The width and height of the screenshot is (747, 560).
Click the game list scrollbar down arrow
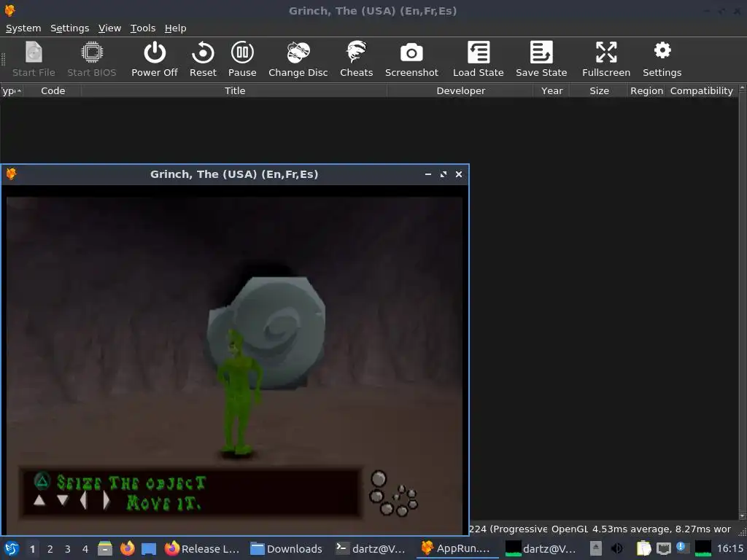(742, 516)
